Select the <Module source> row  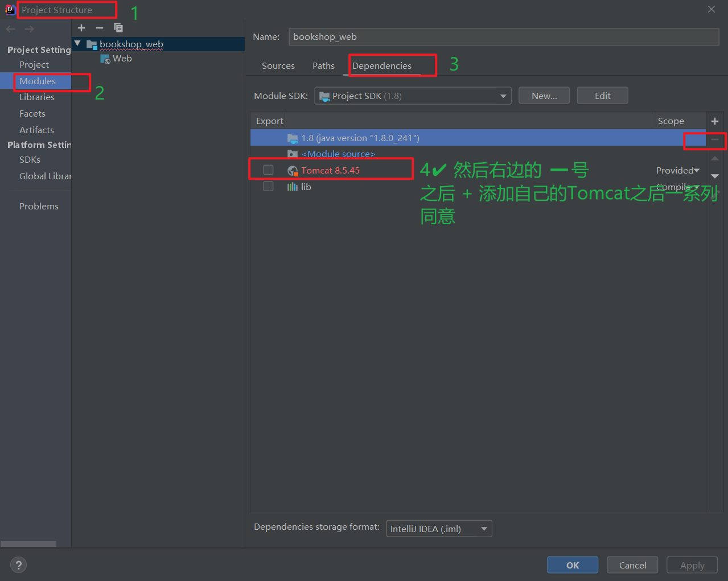pyautogui.click(x=478, y=154)
